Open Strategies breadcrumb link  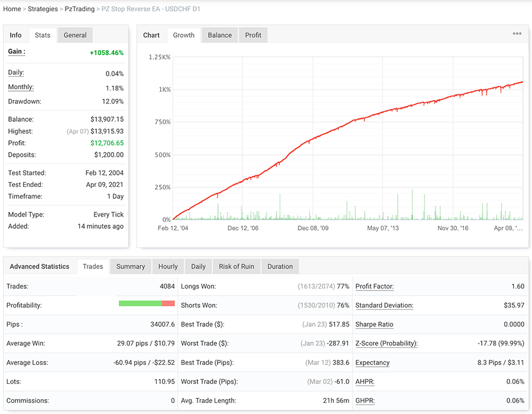[x=43, y=9]
